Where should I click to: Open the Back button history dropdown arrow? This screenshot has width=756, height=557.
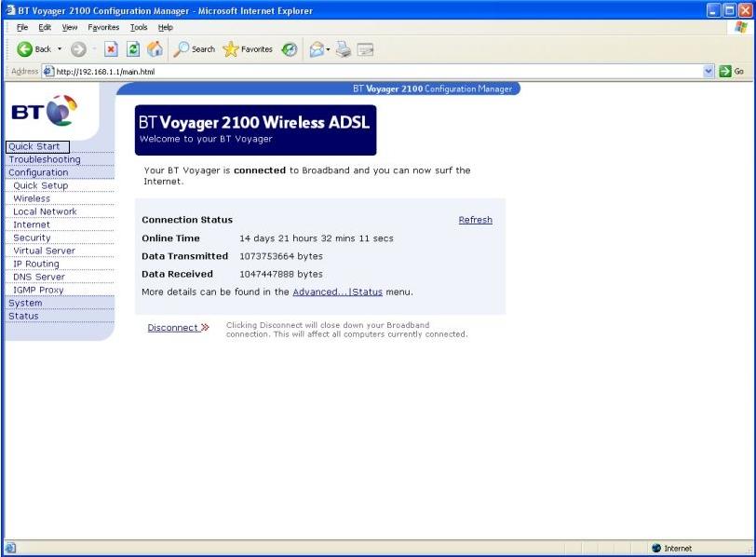[60, 49]
